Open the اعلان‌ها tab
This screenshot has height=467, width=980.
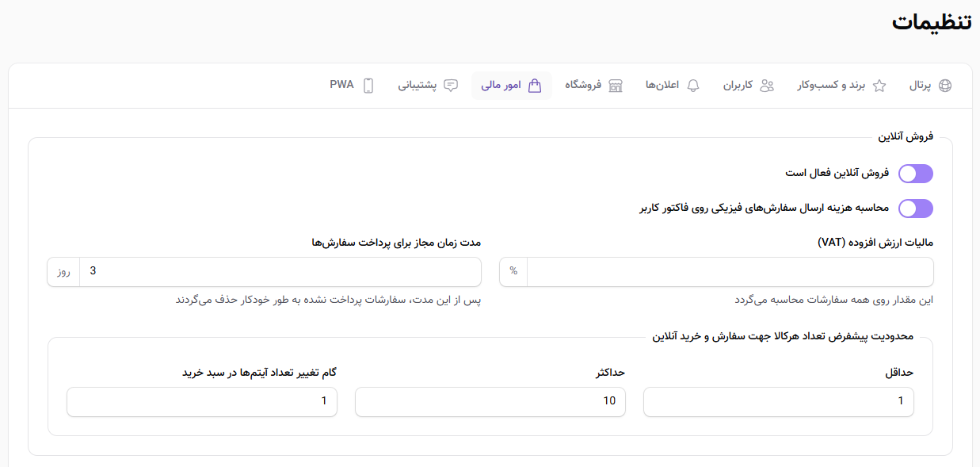(x=673, y=86)
